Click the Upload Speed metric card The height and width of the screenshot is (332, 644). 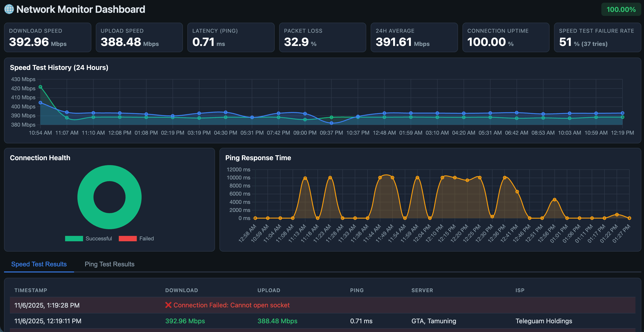click(x=139, y=37)
